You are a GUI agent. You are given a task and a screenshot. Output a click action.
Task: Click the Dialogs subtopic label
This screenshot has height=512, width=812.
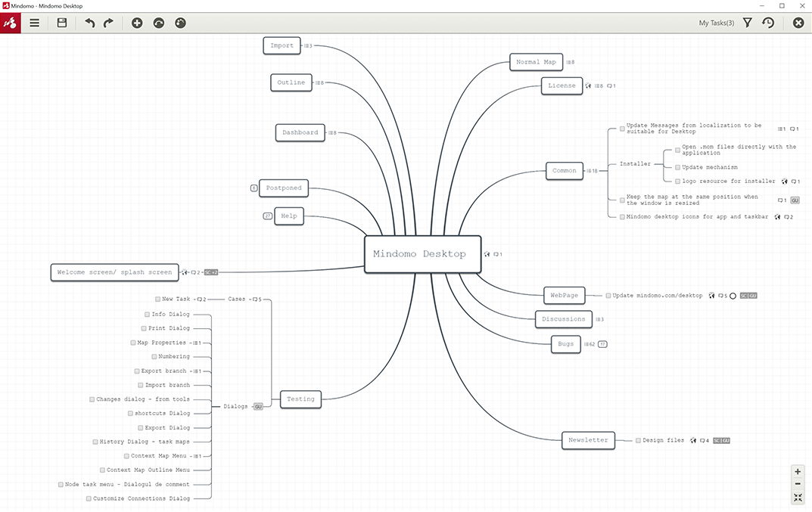tap(235, 406)
